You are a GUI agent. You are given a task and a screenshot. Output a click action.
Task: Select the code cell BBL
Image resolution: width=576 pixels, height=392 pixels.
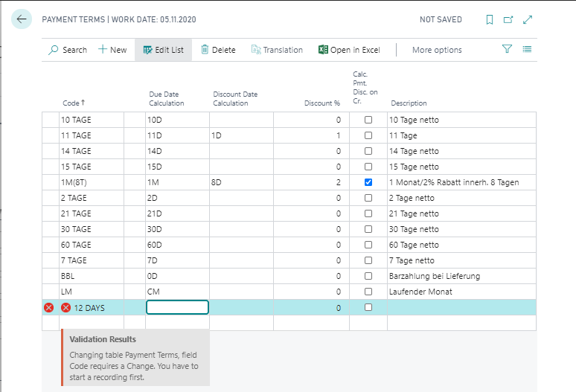point(92,276)
